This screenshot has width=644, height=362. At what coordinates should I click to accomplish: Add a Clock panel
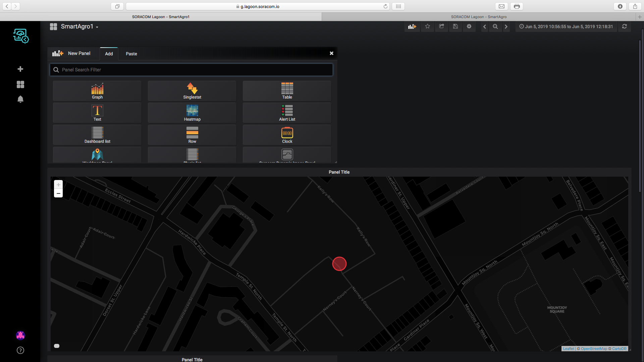[x=287, y=135]
